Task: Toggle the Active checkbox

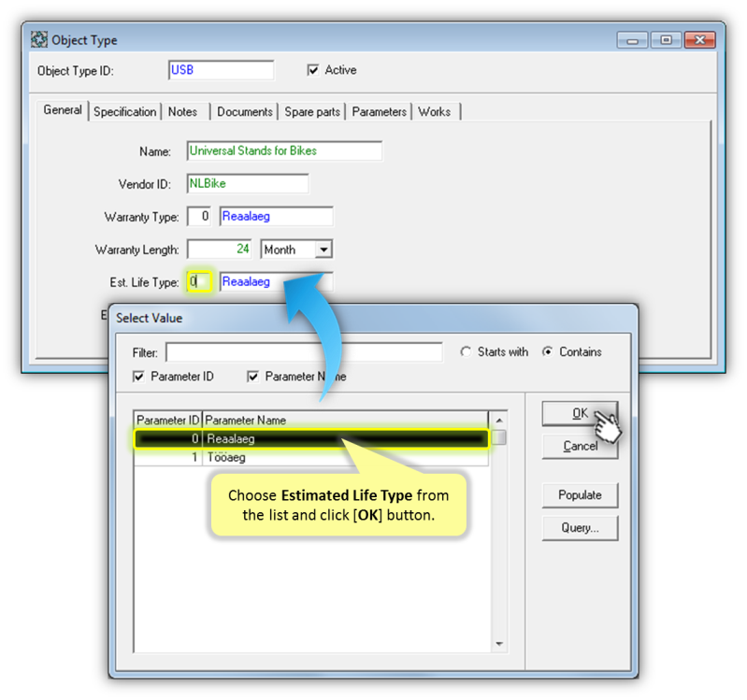Action: [313, 70]
